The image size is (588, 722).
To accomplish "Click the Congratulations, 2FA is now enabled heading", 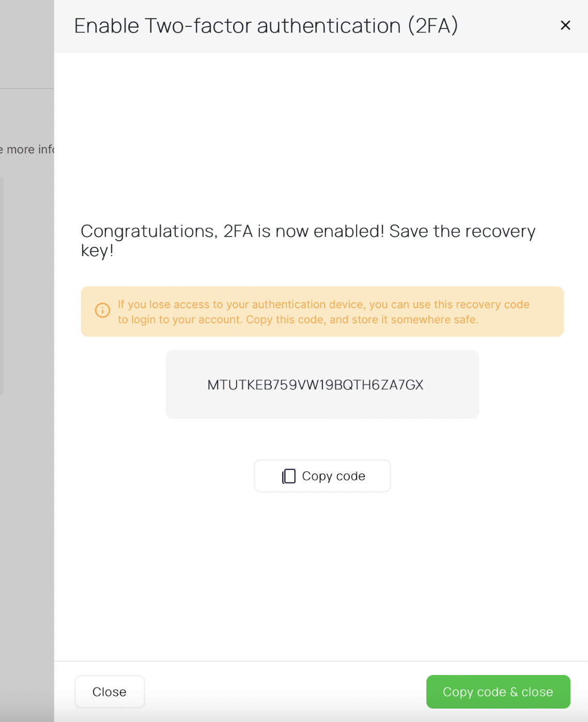I will tap(307, 231).
